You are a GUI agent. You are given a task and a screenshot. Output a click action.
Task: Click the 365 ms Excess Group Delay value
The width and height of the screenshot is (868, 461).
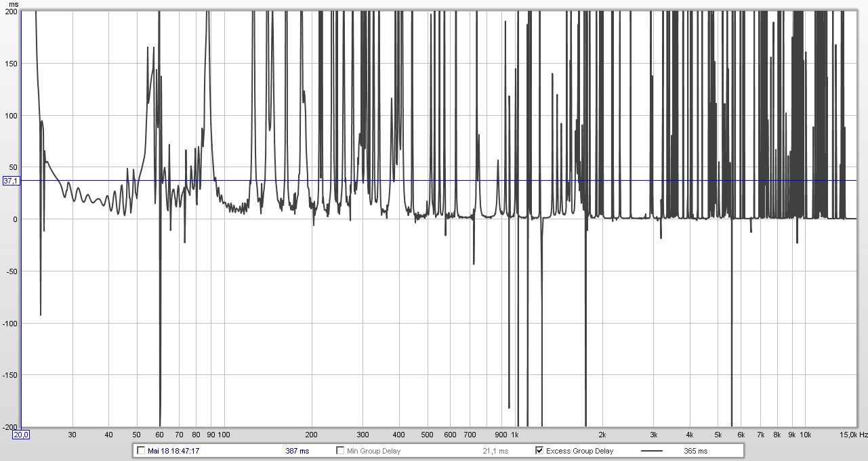[695, 451]
